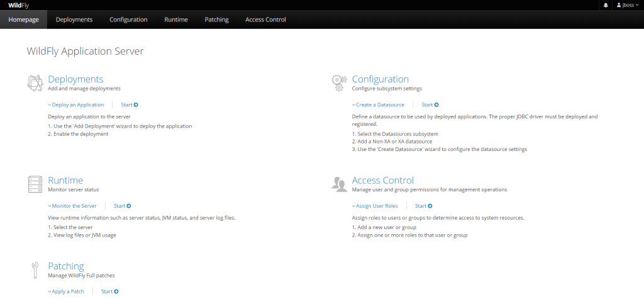Click the WildFly logo

point(18,5)
